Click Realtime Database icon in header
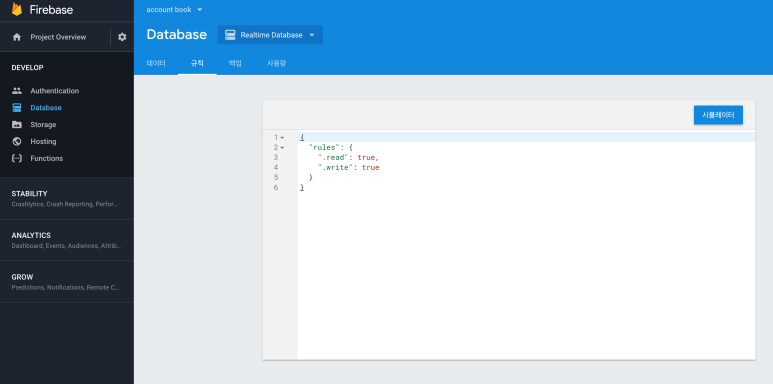The image size is (773, 384). pos(230,35)
